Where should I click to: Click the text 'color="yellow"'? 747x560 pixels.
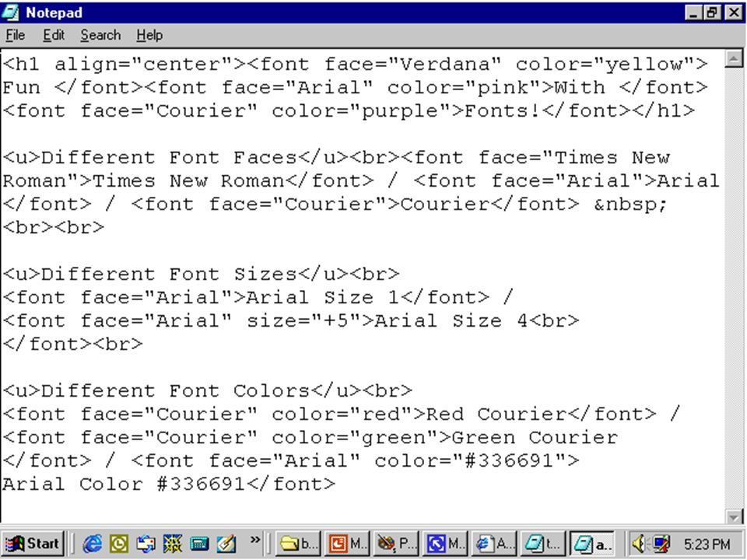click(x=606, y=65)
